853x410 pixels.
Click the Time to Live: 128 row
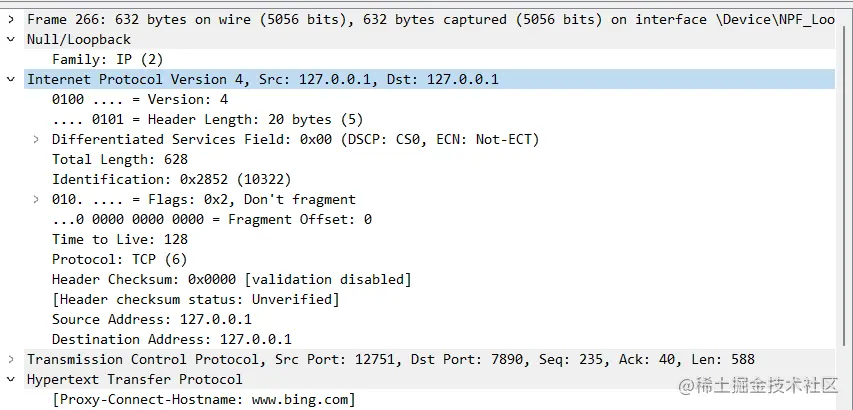point(120,240)
